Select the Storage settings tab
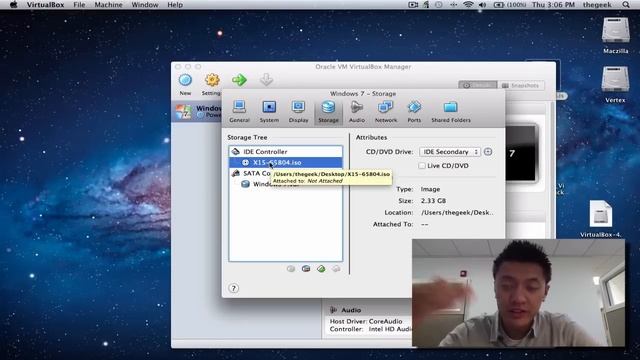Image resolution: width=640 pixels, height=360 pixels. pos(328,111)
